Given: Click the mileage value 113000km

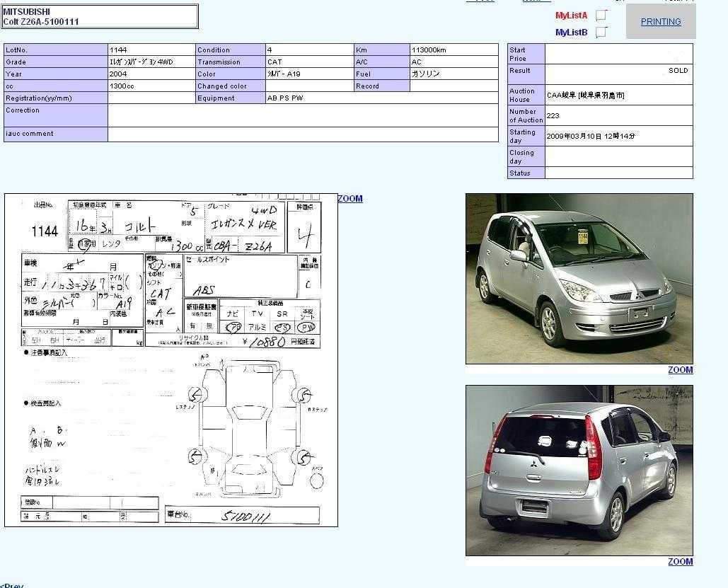Looking at the screenshot, I should [x=453, y=50].
